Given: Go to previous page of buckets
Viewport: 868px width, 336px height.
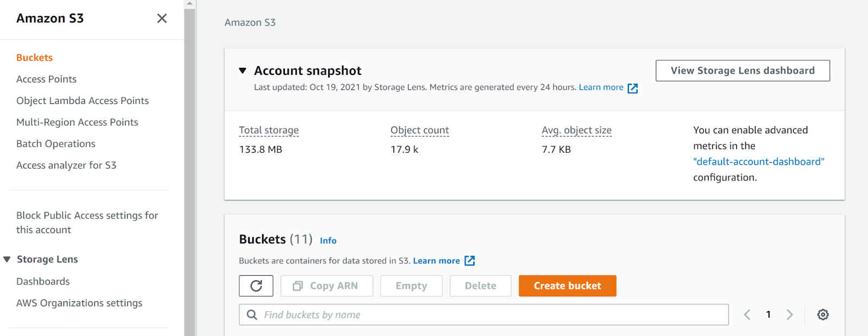Looking at the screenshot, I should tap(747, 314).
